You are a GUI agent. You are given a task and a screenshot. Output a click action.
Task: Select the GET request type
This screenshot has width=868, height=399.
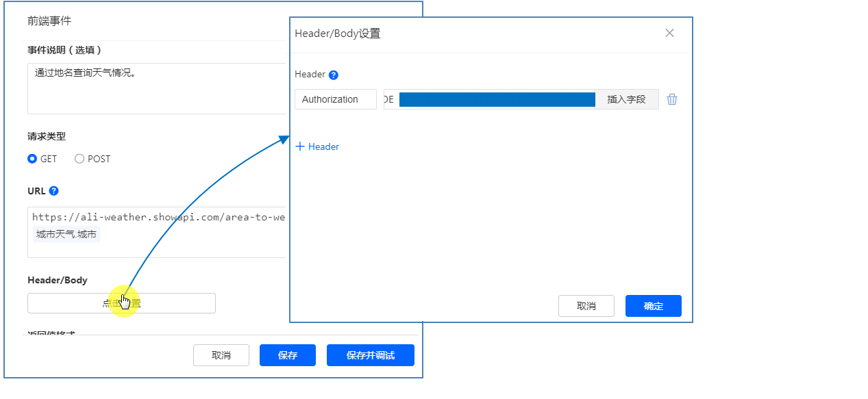click(32, 159)
